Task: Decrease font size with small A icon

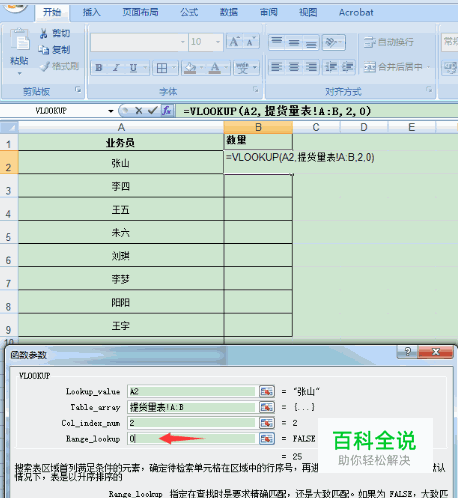Action: [x=251, y=42]
